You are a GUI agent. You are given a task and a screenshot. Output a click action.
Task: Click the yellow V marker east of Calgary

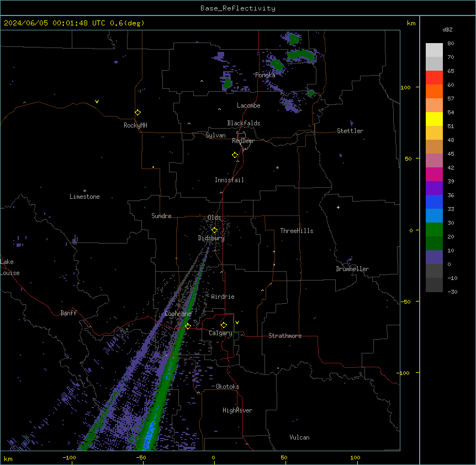point(237,323)
